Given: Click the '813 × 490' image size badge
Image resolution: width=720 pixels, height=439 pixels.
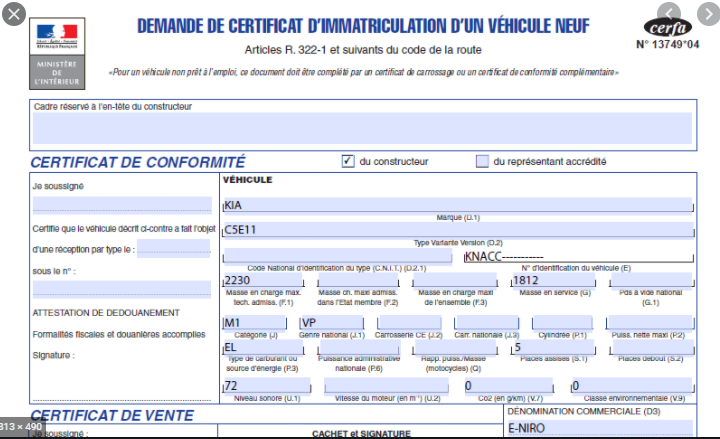Looking at the screenshot, I should coord(21,427).
